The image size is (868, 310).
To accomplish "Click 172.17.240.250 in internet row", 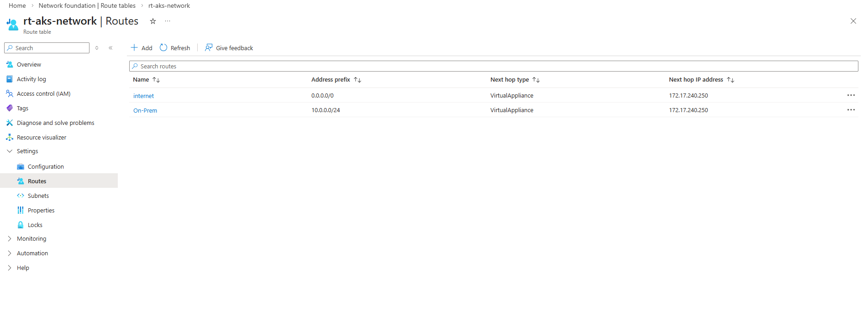I will click(x=689, y=95).
